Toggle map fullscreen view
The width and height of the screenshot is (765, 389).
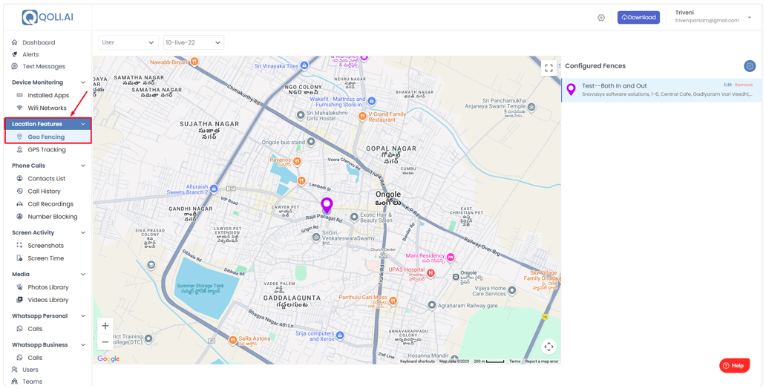549,68
